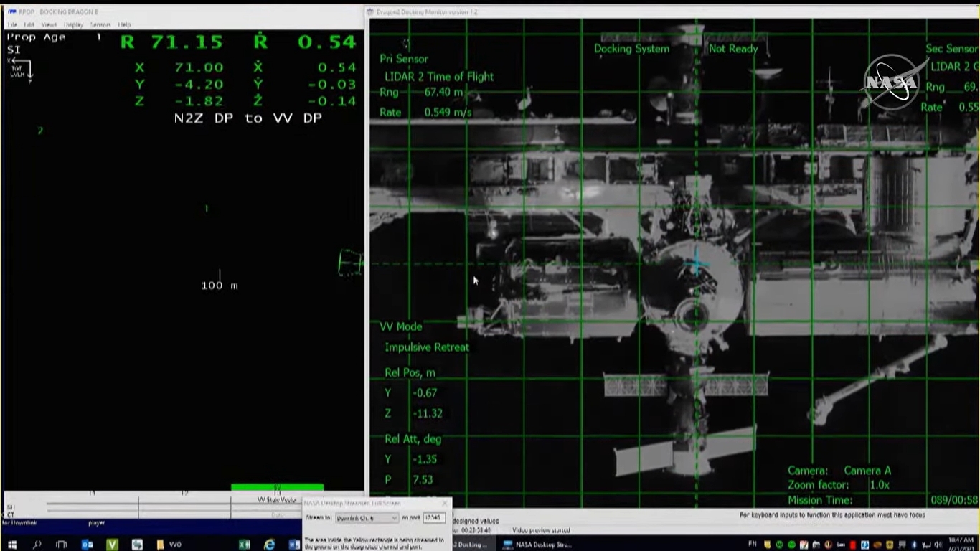The height and width of the screenshot is (551, 980).
Task: Click the 'Pri Sensor' label
Action: 404,59
